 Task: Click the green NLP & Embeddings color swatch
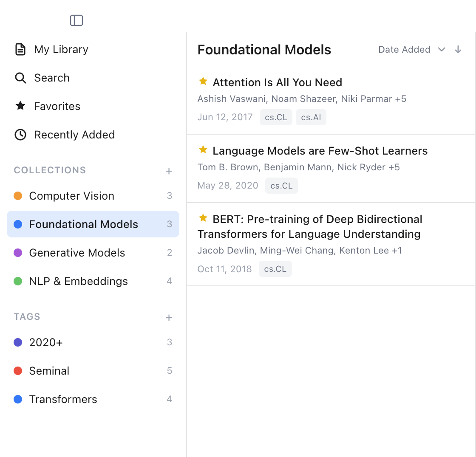pos(18,281)
